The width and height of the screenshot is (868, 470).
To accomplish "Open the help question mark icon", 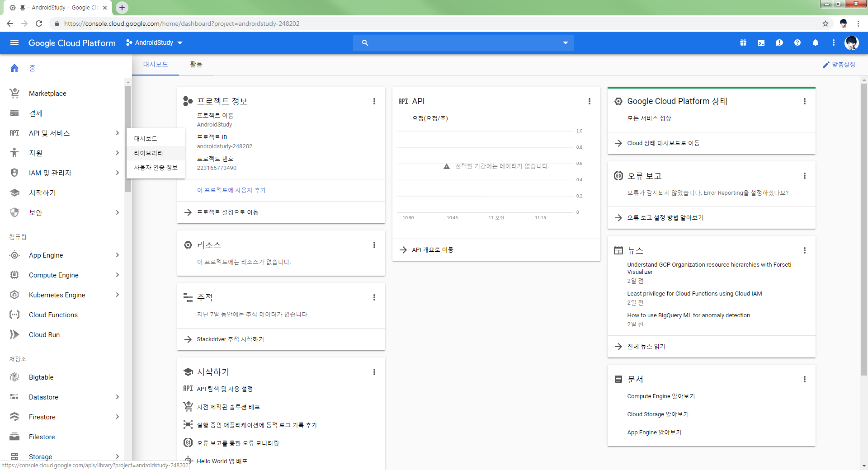I will [x=797, y=42].
